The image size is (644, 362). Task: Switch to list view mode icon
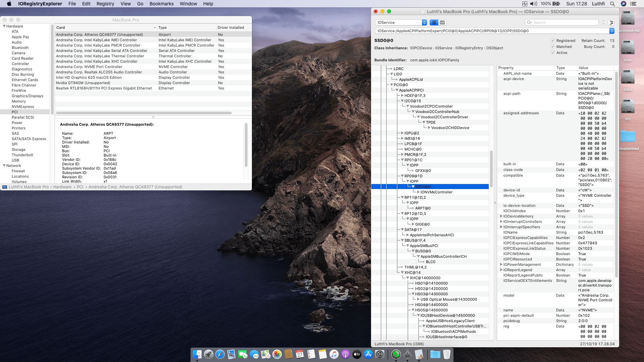(x=434, y=22)
